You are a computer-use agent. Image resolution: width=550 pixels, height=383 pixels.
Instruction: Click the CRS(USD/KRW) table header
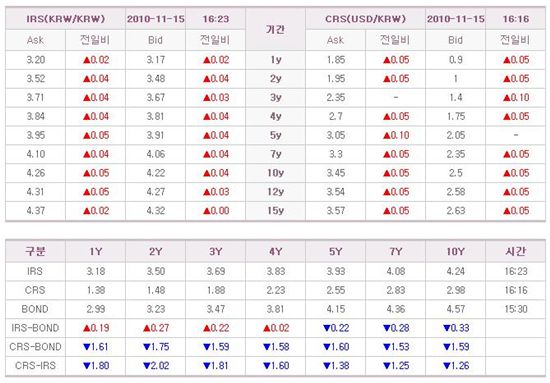click(365, 19)
